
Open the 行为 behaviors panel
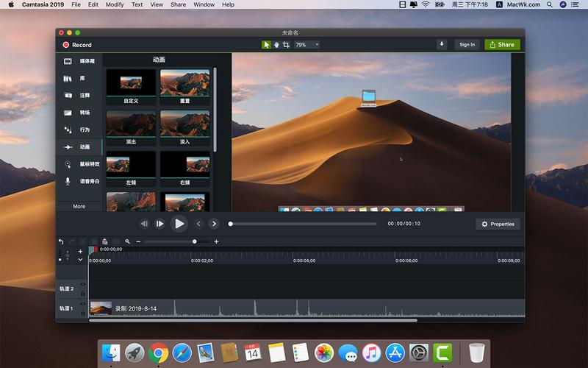[79, 130]
